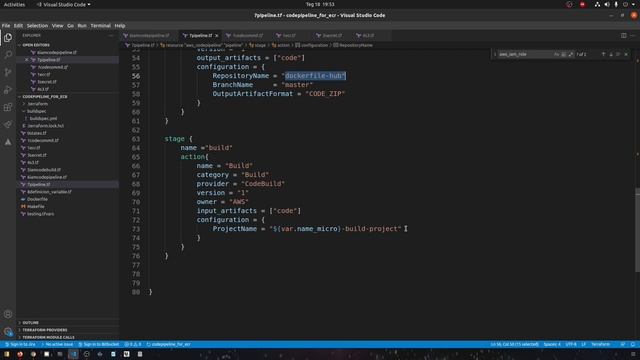Open Dockerfile in the file tree
Image resolution: width=640 pixels, height=360 pixels.
point(37,199)
